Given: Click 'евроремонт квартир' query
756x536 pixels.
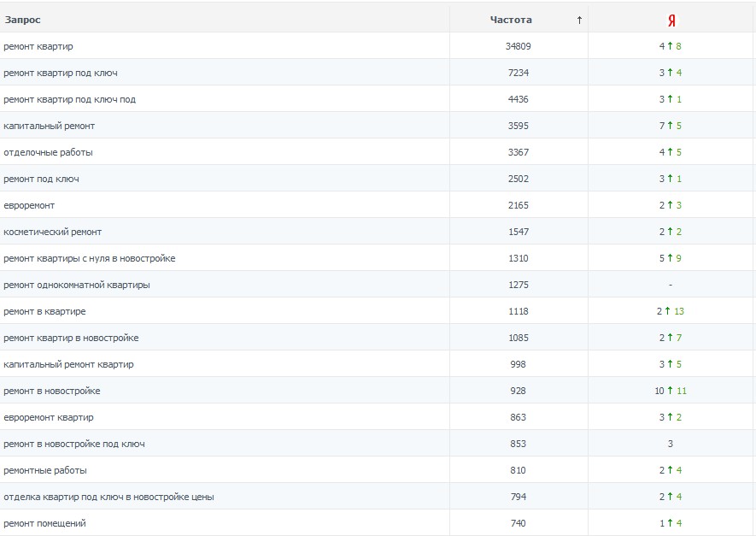Looking at the screenshot, I should (49, 418).
